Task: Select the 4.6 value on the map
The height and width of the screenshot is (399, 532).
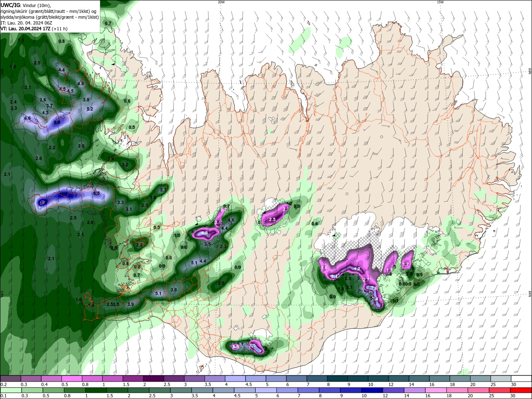Action: [x=232, y=220]
